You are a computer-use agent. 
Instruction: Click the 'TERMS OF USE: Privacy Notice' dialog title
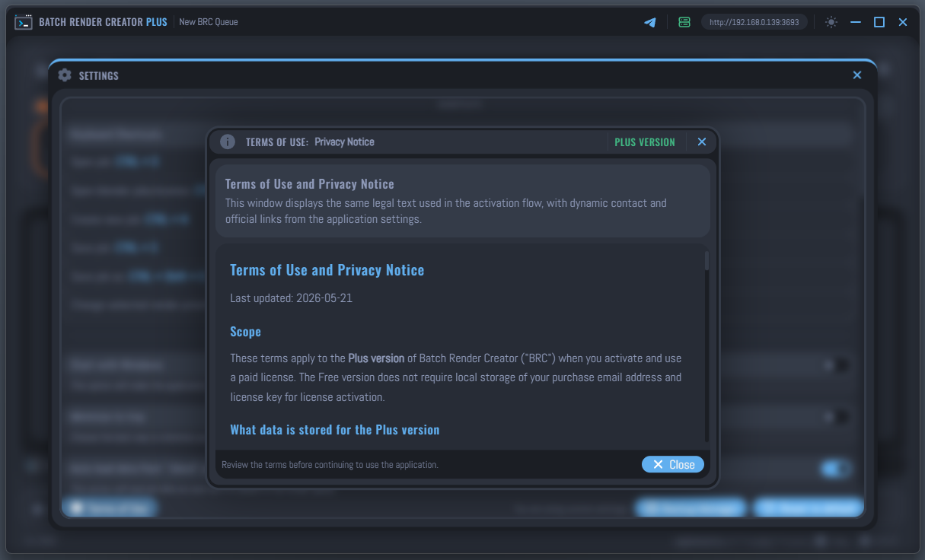[x=310, y=142]
